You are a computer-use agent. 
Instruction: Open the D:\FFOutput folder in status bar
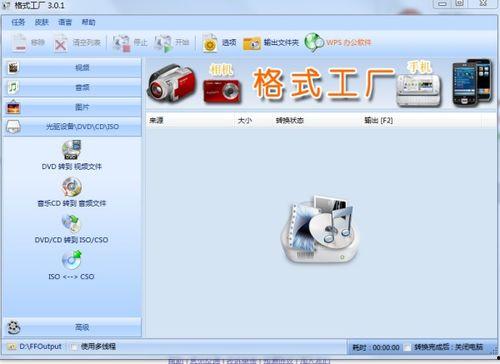tap(35, 347)
